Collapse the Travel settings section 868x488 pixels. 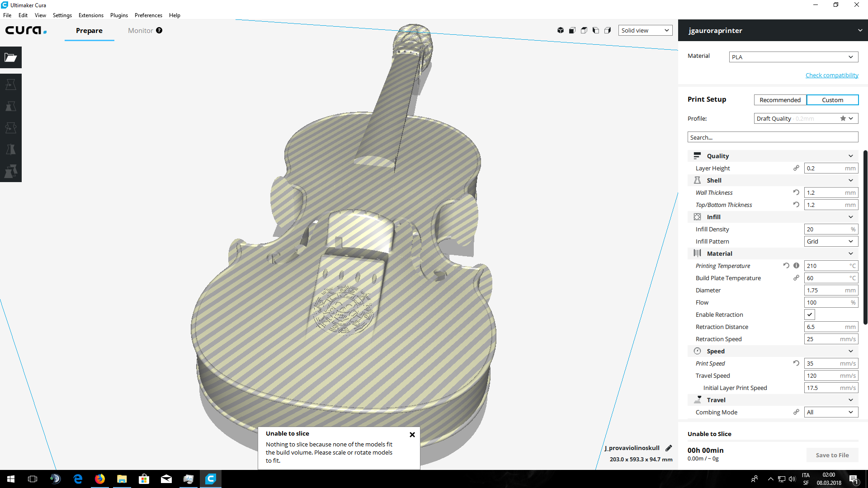[773, 400]
